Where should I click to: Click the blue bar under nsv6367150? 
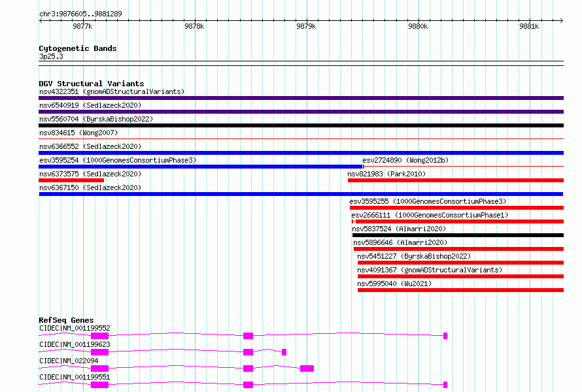click(x=301, y=194)
